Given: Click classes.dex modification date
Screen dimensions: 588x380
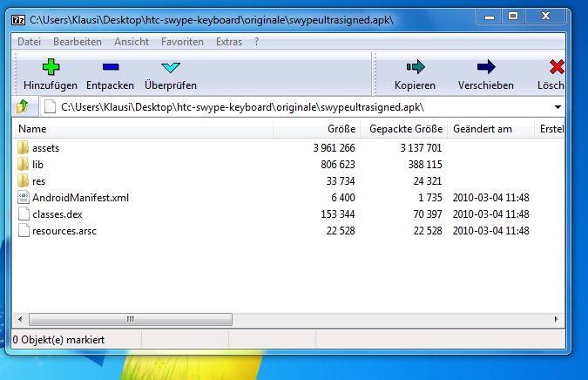Looking at the screenshot, I should (491, 214).
